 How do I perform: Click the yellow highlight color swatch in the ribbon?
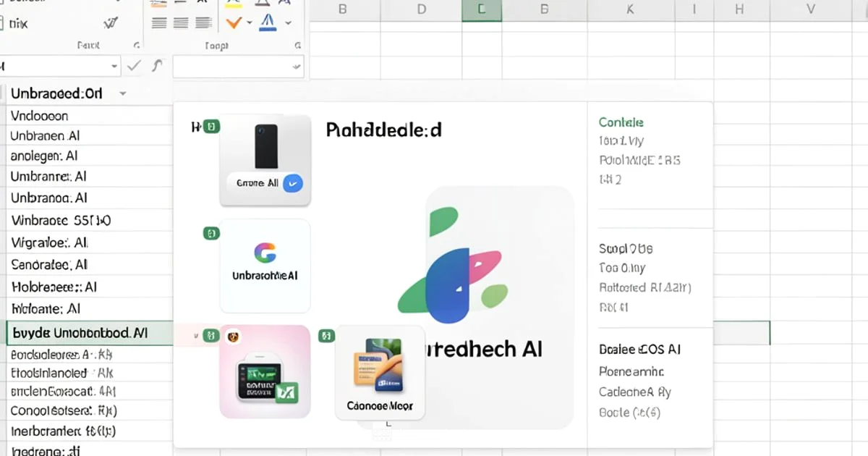pos(234,7)
